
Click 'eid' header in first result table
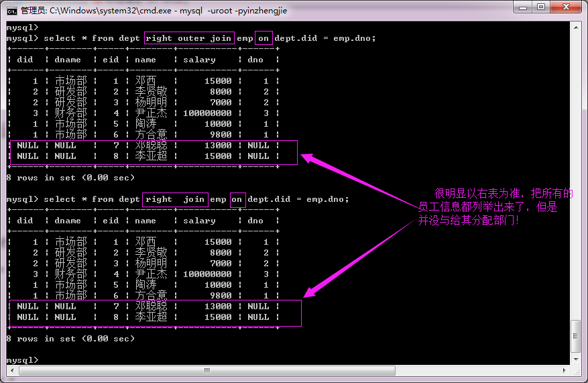point(111,60)
